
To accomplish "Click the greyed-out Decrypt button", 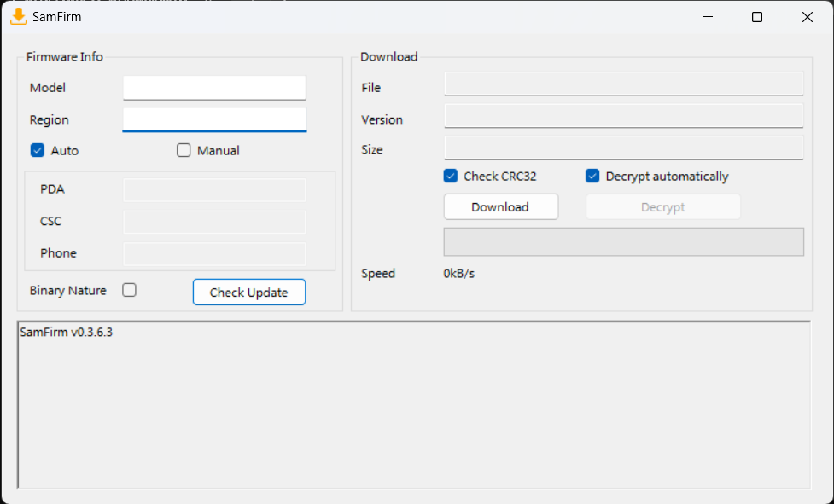I will click(x=663, y=206).
